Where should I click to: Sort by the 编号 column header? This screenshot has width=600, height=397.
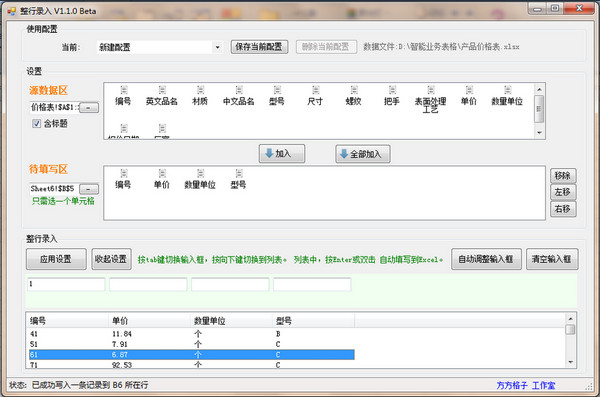click(x=68, y=320)
